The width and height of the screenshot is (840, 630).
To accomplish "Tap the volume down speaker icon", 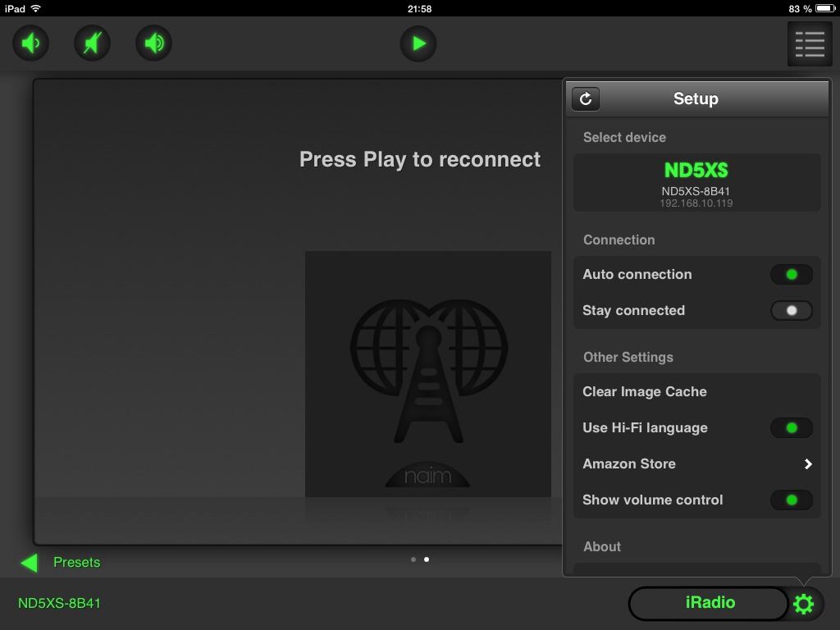I will click(30, 43).
